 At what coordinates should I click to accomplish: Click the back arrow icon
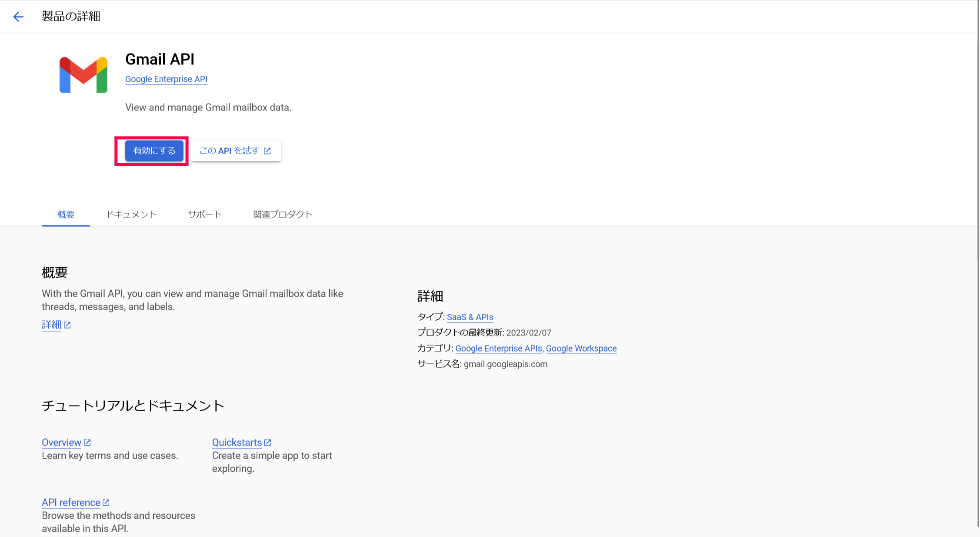tap(18, 17)
